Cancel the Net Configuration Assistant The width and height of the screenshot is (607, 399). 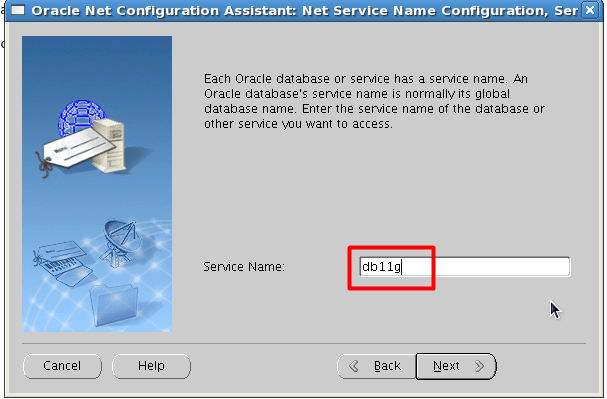tap(62, 366)
